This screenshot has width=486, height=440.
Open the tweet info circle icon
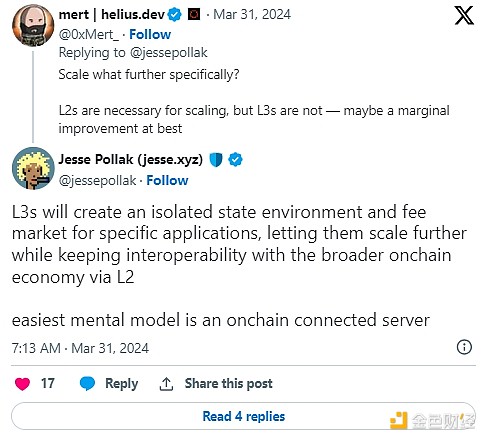[464, 347]
